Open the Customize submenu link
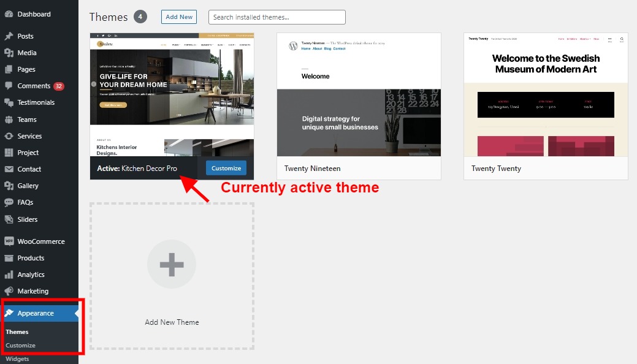 click(x=20, y=346)
